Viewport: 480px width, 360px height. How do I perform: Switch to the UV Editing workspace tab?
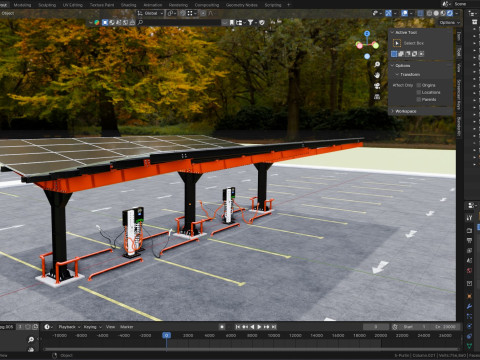(x=73, y=5)
